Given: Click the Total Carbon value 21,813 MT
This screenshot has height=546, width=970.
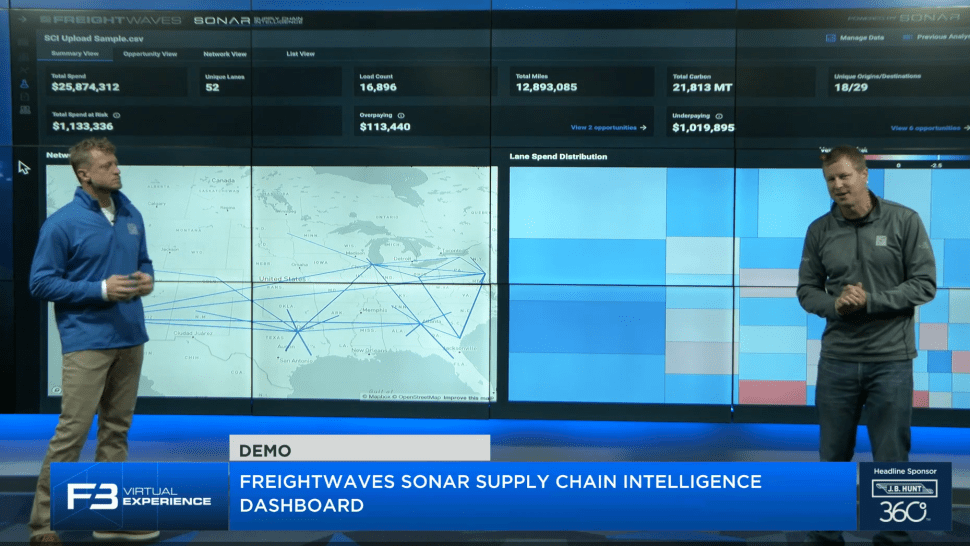Looking at the screenshot, I should tap(702, 88).
